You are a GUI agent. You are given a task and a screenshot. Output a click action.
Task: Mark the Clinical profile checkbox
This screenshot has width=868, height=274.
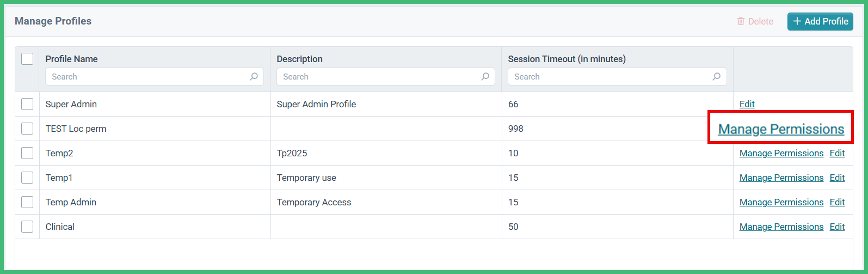(x=27, y=227)
